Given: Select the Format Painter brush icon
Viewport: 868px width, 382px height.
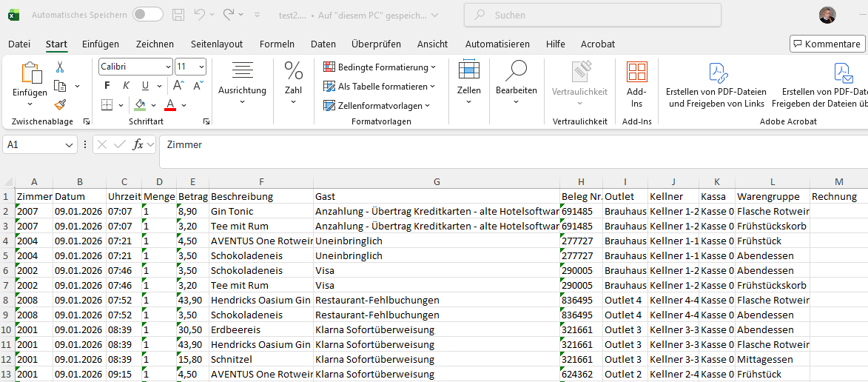Looking at the screenshot, I should point(60,104).
